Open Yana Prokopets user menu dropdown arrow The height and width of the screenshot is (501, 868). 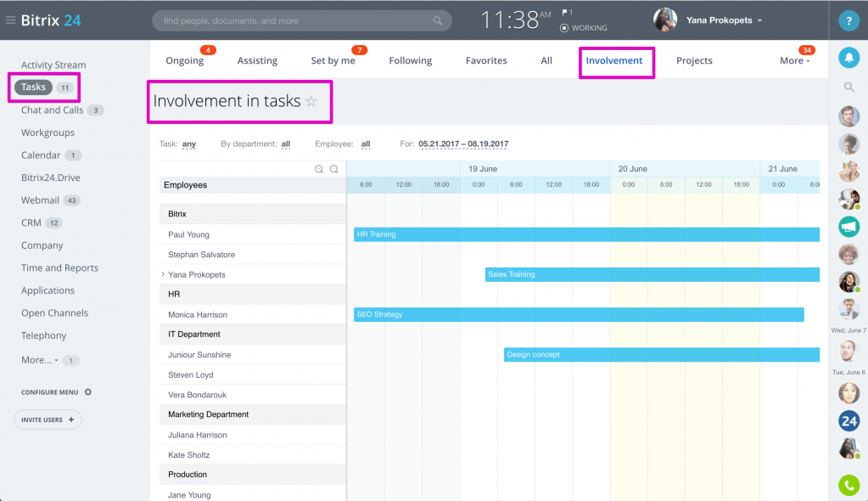[760, 20]
